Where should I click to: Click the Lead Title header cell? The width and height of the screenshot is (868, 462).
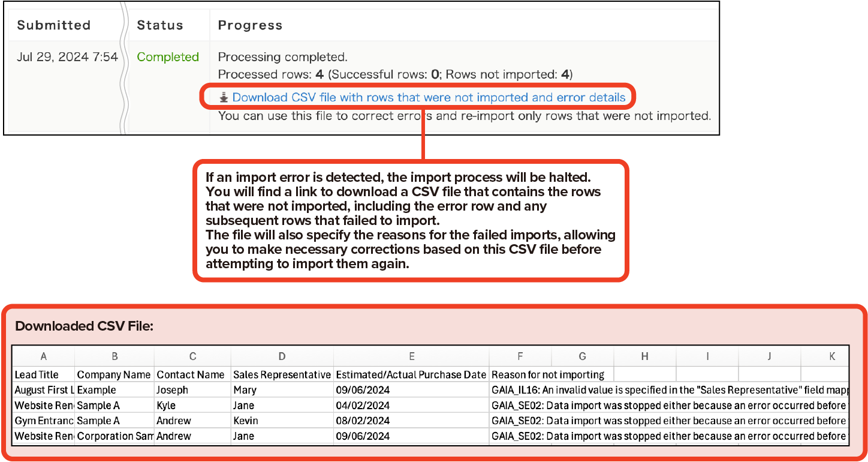tap(37, 374)
